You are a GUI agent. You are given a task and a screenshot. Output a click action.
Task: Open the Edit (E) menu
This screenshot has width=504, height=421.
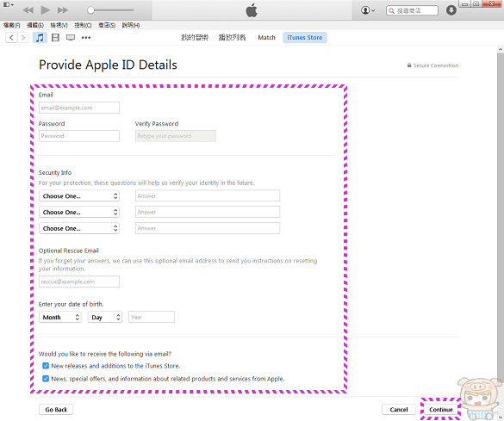point(35,25)
